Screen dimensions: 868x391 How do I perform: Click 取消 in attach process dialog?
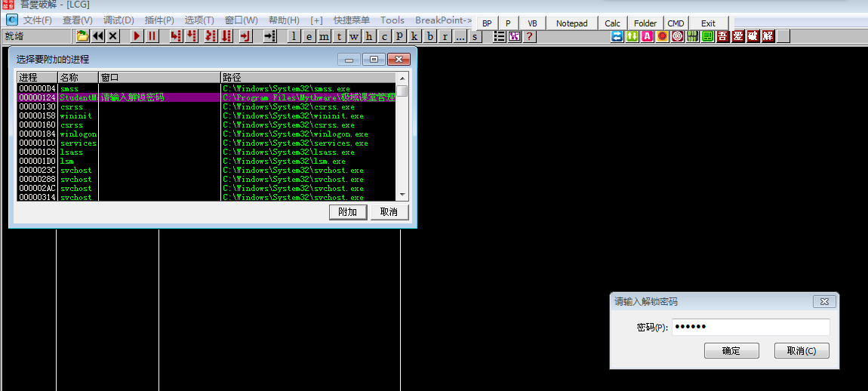tap(389, 212)
